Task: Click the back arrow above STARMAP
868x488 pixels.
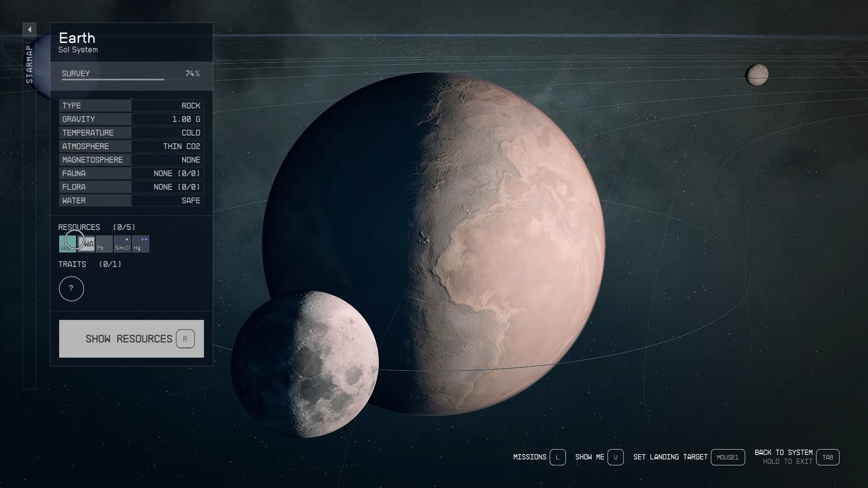Action: (29, 30)
